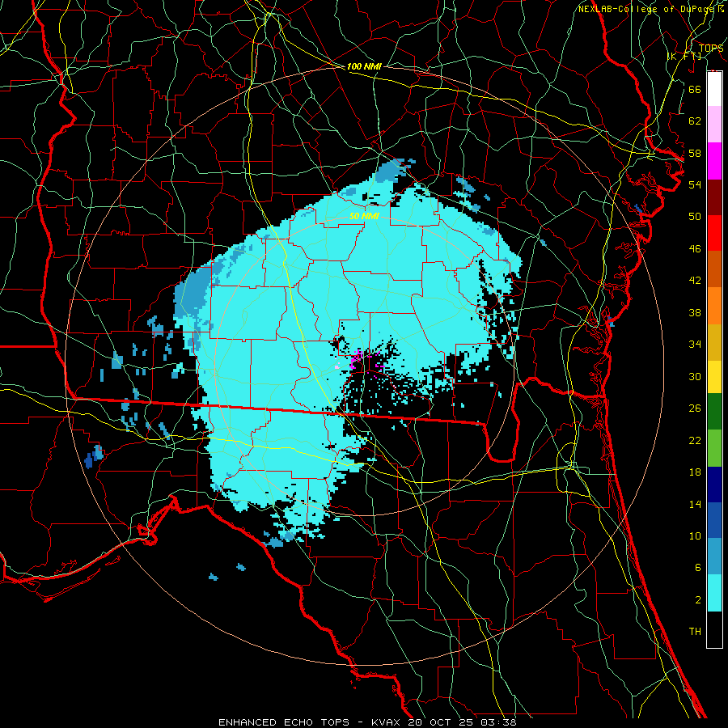Click the "62" legend value
This screenshot has width=728, height=728.
[695, 121]
